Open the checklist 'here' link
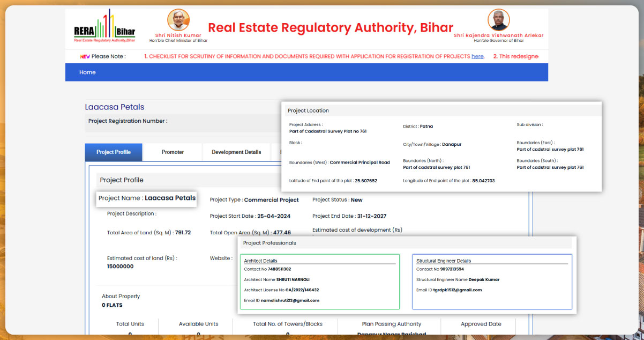 click(x=477, y=56)
